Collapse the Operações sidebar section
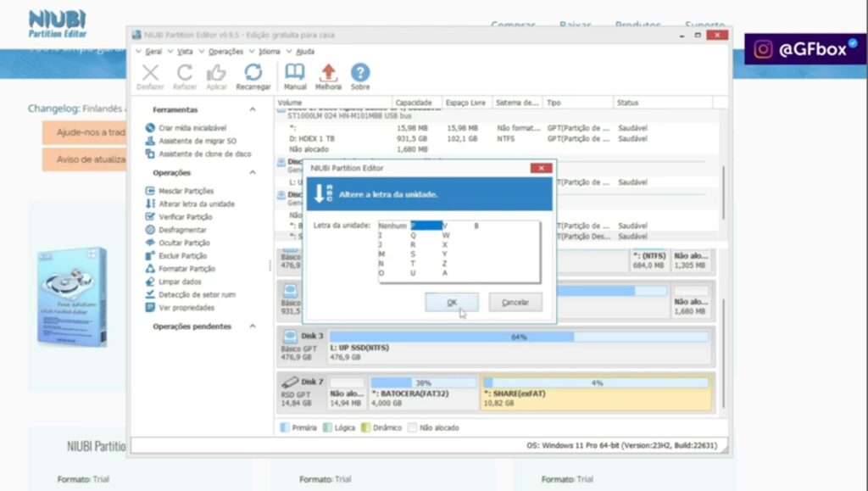Viewport: 868px width, 491px height. pos(253,173)
